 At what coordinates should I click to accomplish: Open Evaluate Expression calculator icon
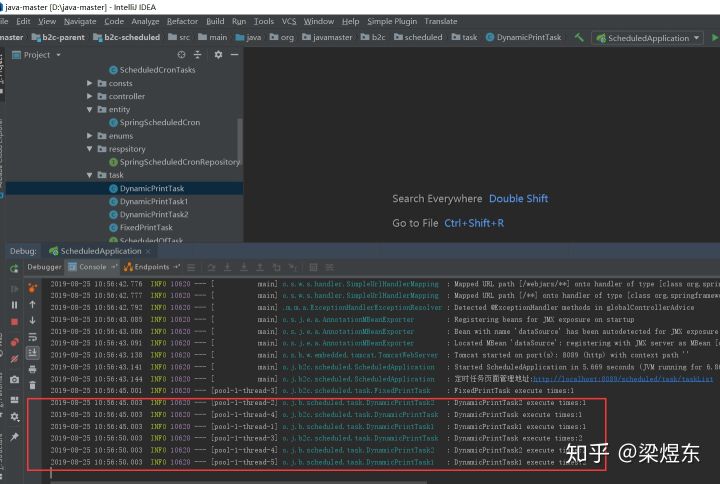313,267
